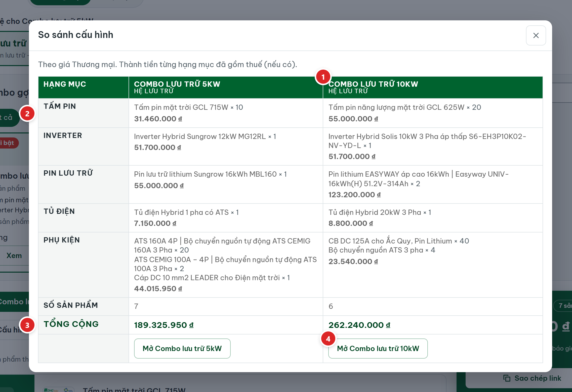Select red annotation marker number 4

click(x=328, y=339)
